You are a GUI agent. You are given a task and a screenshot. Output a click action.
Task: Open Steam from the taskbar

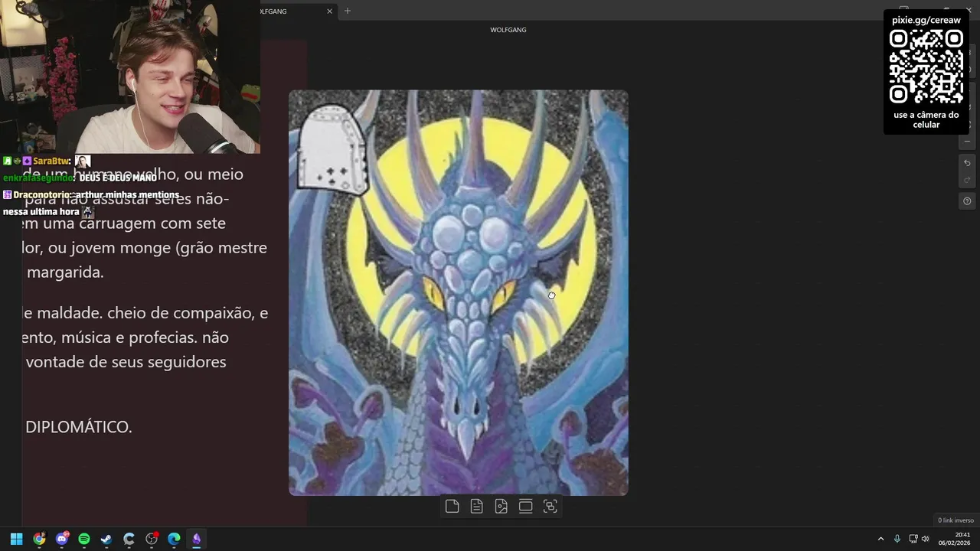[x=106, y=539]
